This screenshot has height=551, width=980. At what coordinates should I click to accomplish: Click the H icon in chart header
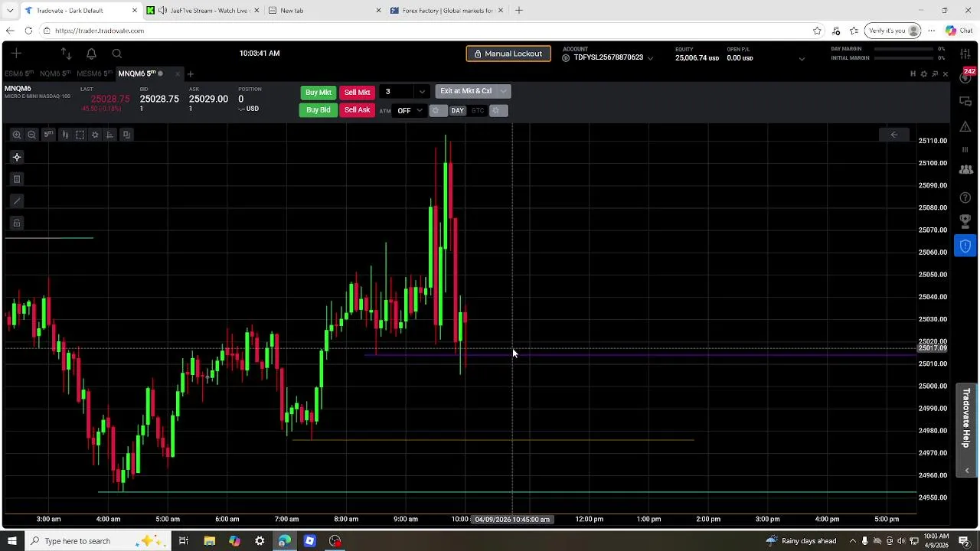pyautogui.click(x=913, y=74)
